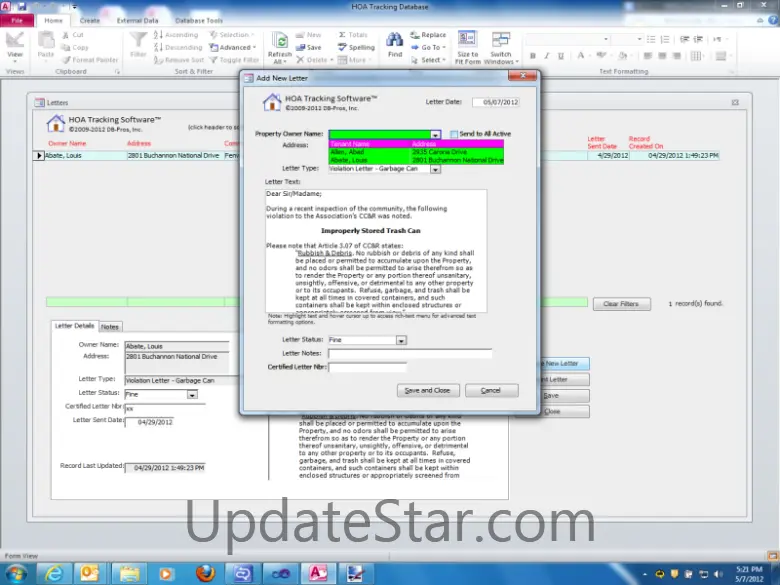Click the Paste icon in Clipboard group
Screen dimensions: 780x585
(x=46, y=46)
